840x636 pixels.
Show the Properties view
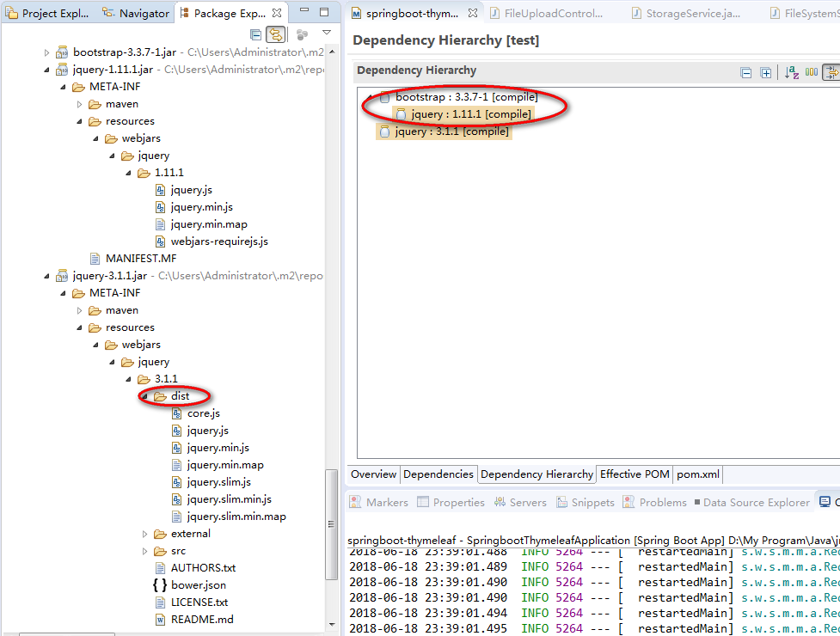[451, 502]
